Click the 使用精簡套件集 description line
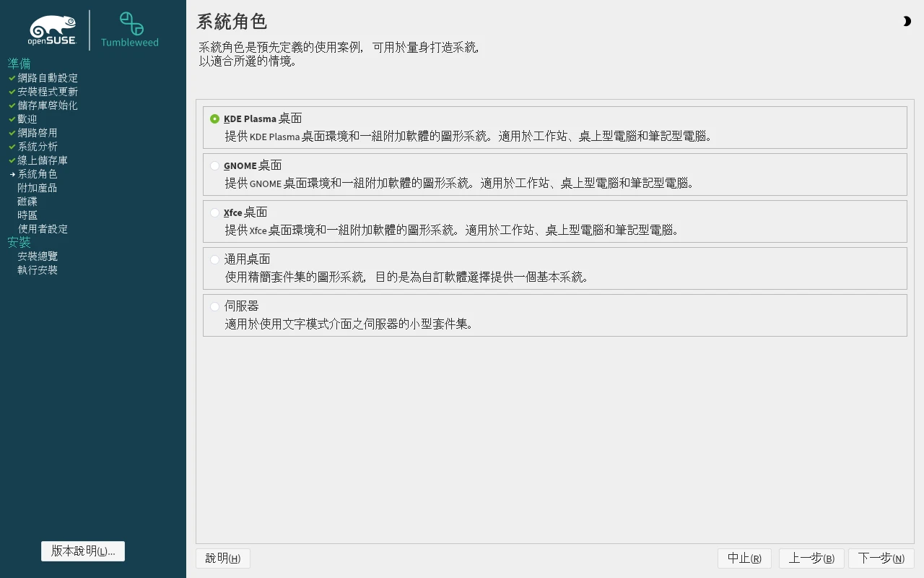 click(x=407, y=277)
